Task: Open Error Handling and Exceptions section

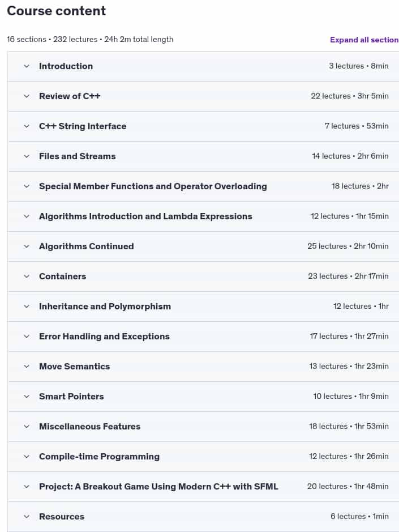Action: [104, 337]
